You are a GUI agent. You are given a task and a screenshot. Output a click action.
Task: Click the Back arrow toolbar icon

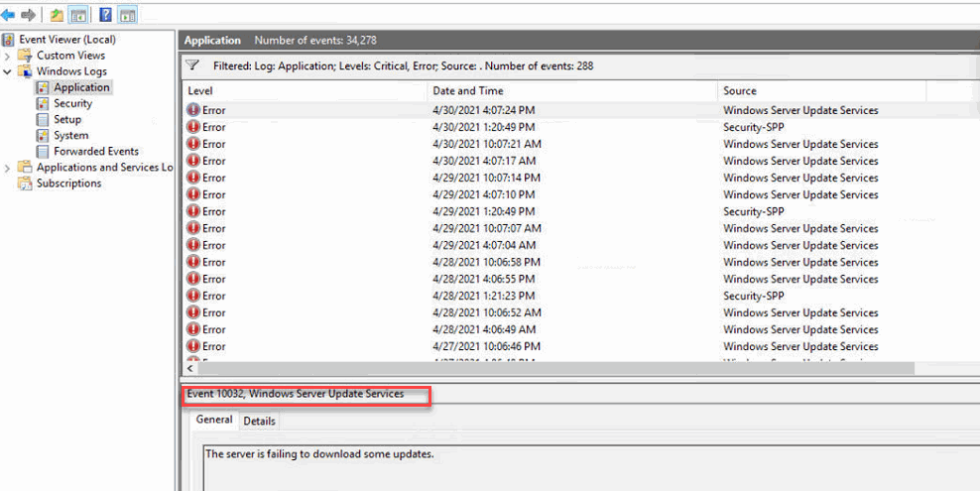(x=8, y=14)
